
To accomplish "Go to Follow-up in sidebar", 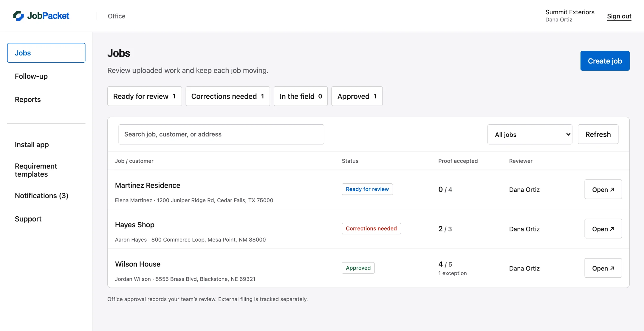I will coord(31,76).
